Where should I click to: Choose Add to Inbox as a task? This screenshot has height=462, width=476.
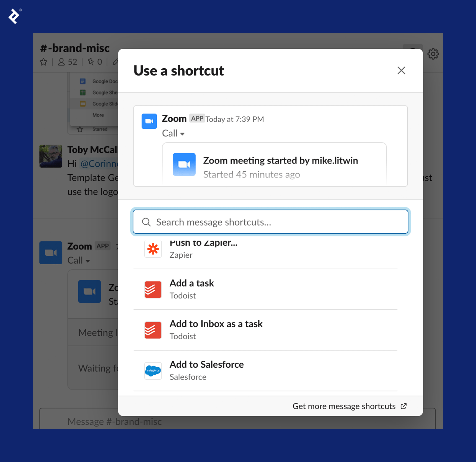(x=265, y=330)
